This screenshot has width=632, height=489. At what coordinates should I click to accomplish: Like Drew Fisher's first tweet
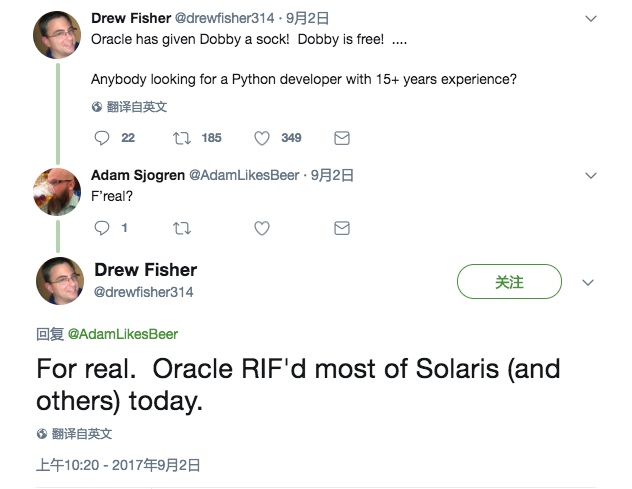(262, 138)
